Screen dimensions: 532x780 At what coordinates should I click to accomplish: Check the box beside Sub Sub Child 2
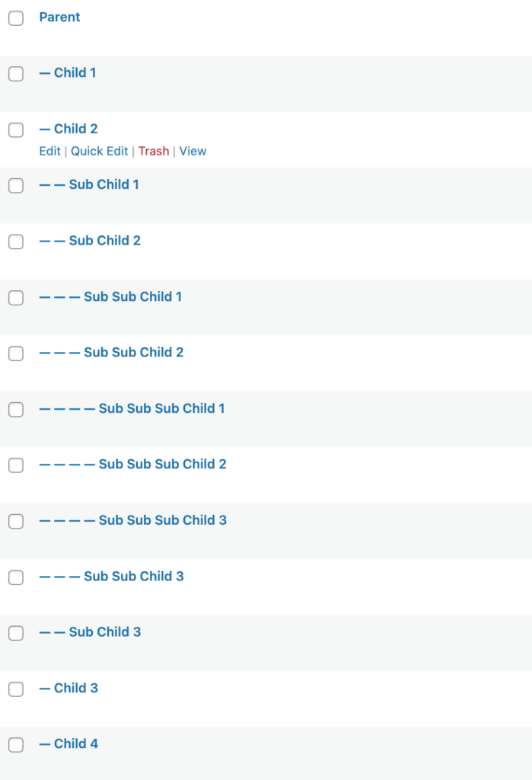(15, 353)
